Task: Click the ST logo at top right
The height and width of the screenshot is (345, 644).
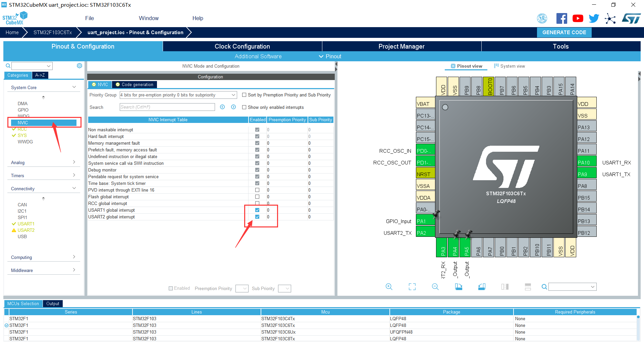Action: (x=631, y=18)
